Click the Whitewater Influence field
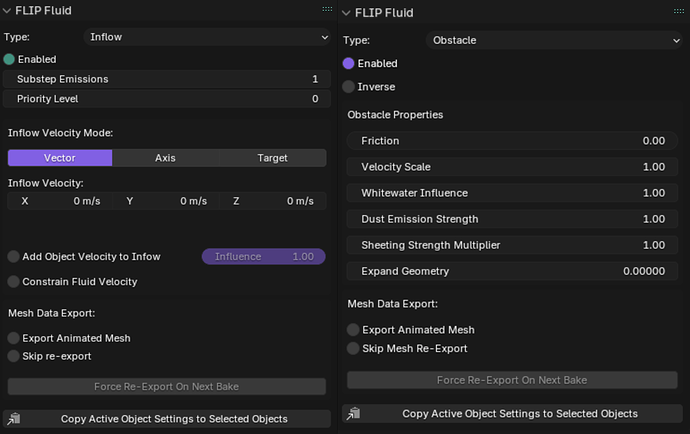Image resolution: width=690 pixels, height=434 pixels. (x=512, y=193)
